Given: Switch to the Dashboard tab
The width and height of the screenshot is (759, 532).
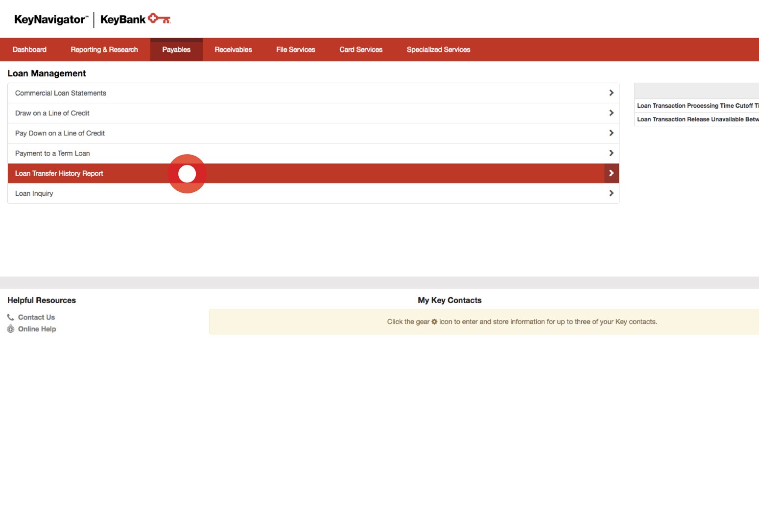Looking at the screenshot, I should coord(29,49).
